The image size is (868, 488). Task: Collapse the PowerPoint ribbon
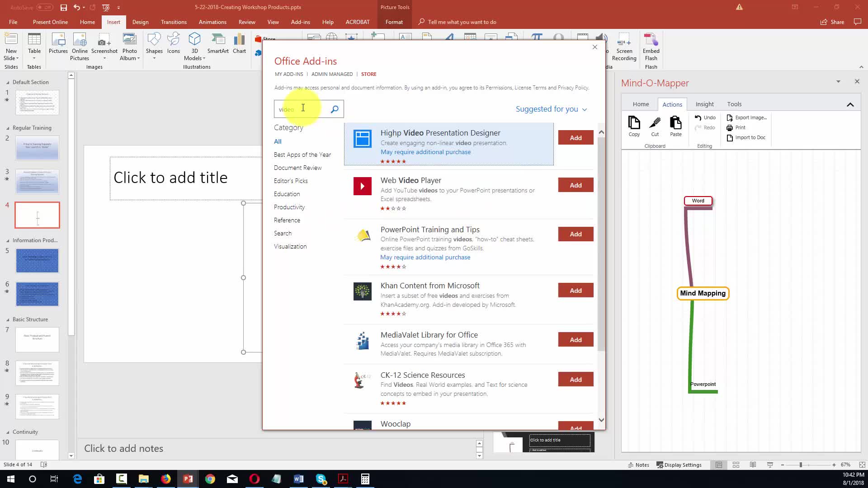[861, 67]
